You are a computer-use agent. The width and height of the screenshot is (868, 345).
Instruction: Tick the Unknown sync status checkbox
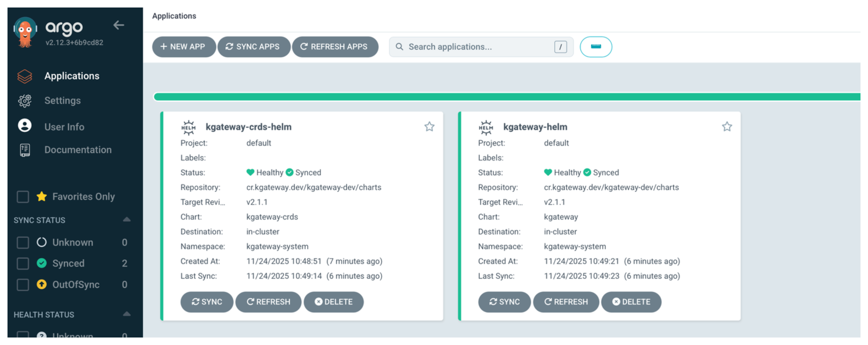tap(23, 242)
